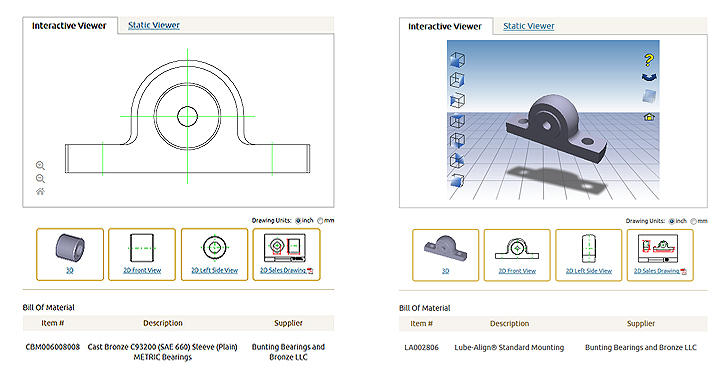This screenshot has height=376, width=728.
Task: Click the blue curved rotate arrow icon
Action: pyautogui.click(x=649, y=78)
